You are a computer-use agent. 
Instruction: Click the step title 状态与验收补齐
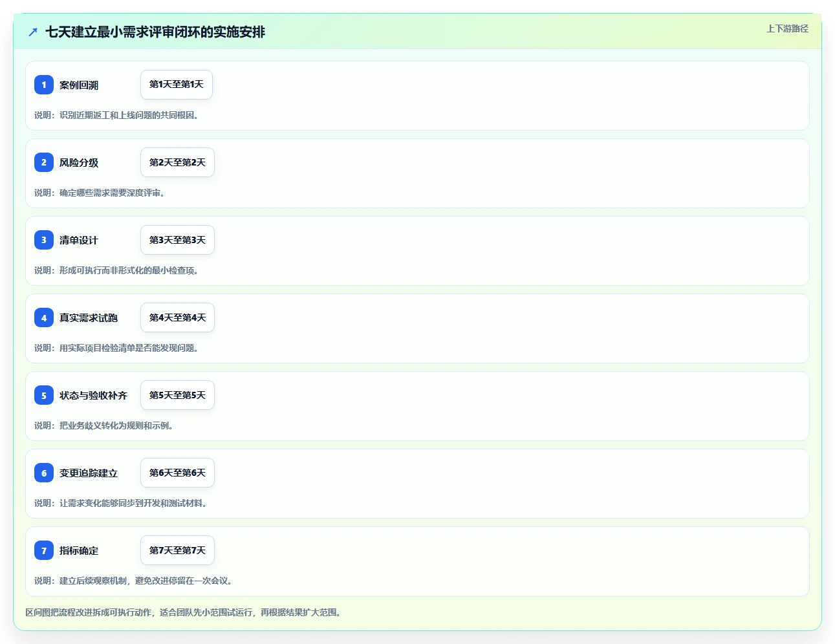click(93, 395)
